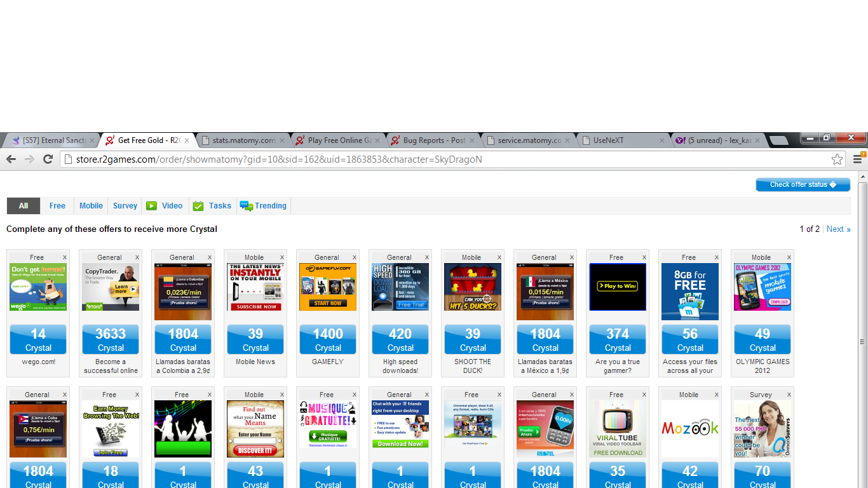This screenshot has height=488, width=868.
Task: Open the Chrome menu icon
Action: tap(858, 159)
